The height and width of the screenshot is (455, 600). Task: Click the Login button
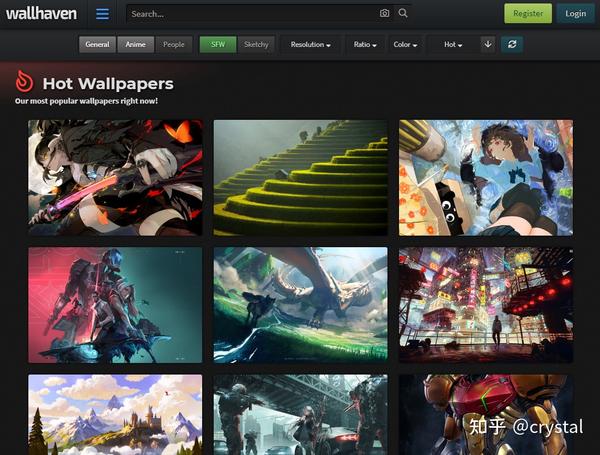click(x=576, y=13)
